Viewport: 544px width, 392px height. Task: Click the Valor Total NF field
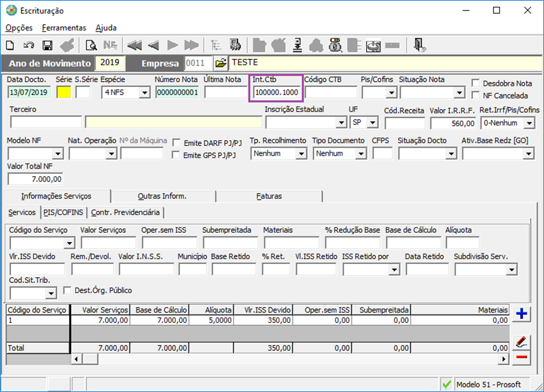(35, 179)
